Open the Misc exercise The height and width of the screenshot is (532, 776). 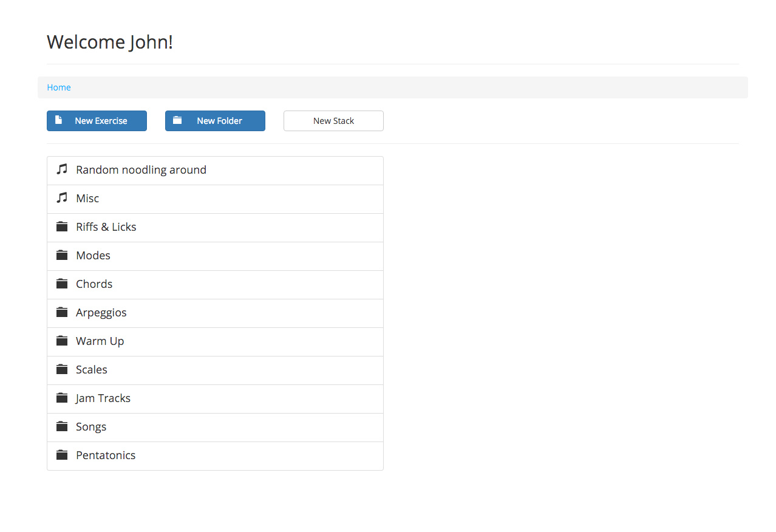[x=215, y=199]
